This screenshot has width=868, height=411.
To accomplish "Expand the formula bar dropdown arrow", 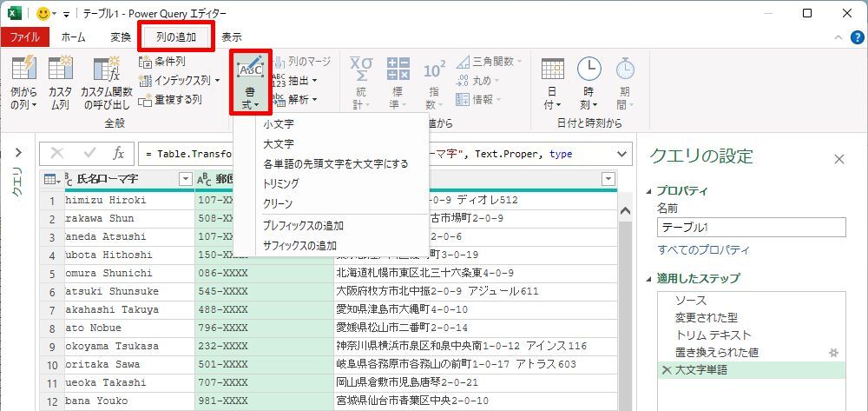I will point(621,153).
